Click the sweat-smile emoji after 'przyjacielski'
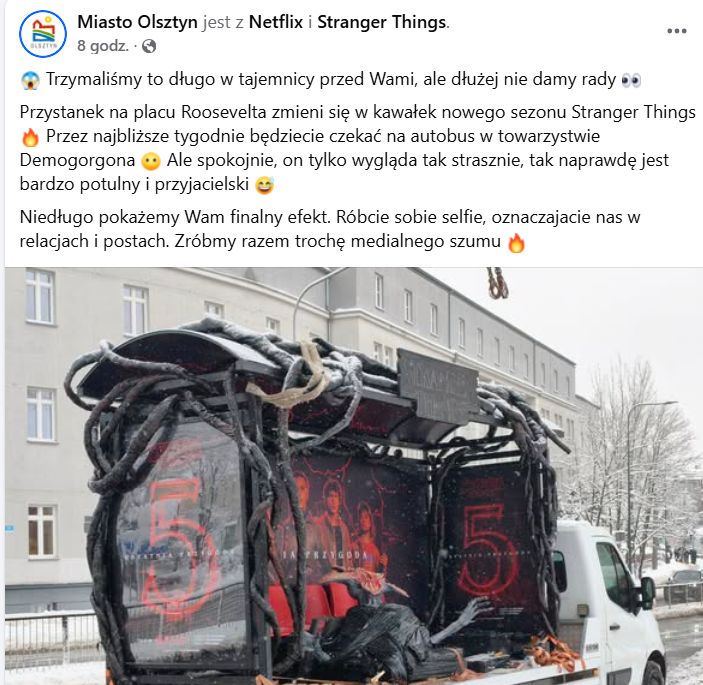703x685 pixels. pyautogui.click(x=265, y=185)
